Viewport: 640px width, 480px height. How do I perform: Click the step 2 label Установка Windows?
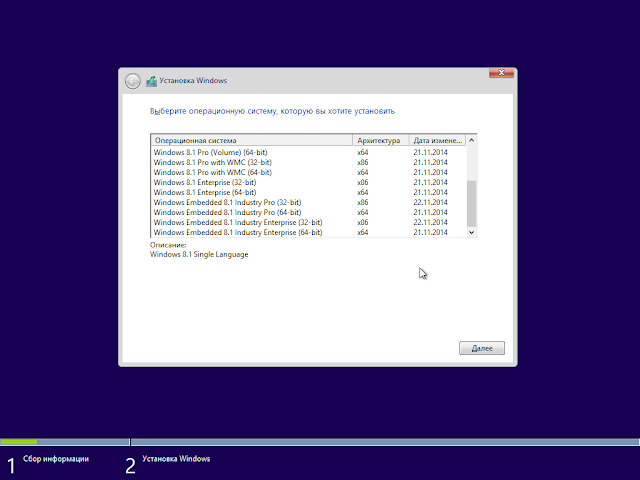click(176, 459)
